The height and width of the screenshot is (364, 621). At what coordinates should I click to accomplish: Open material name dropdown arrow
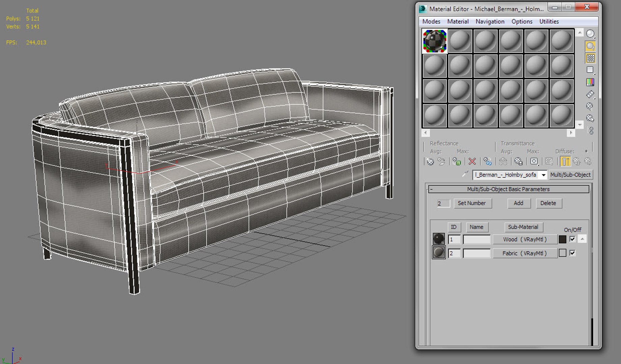(543, 175)
